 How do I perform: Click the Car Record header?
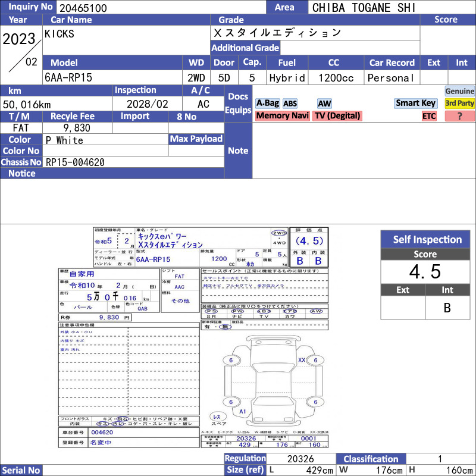(x=392, y=62)
